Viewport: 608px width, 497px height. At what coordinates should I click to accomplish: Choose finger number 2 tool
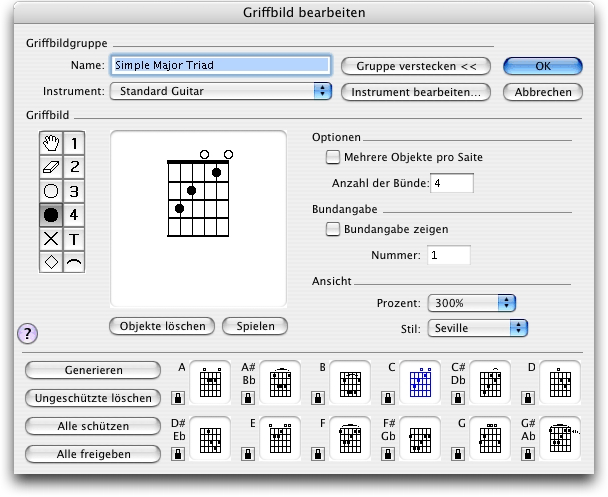tap(74, 167)
